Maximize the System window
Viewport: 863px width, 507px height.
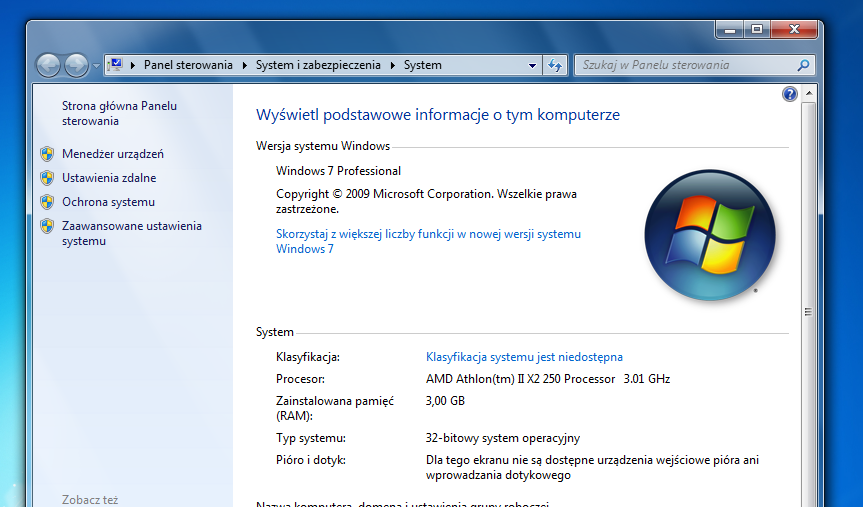tap(757, 30)
